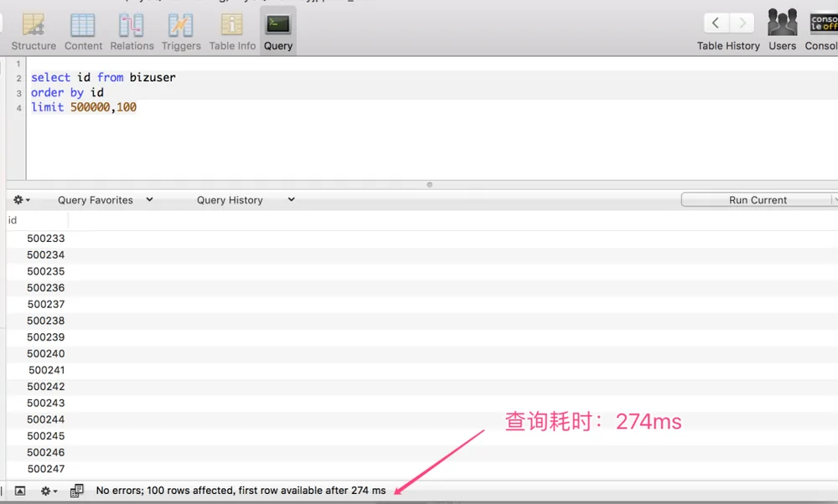Open the status bar gear menu
Image resolution: width=838 pixels, height=504 pixels.
[x=49, y=491]
